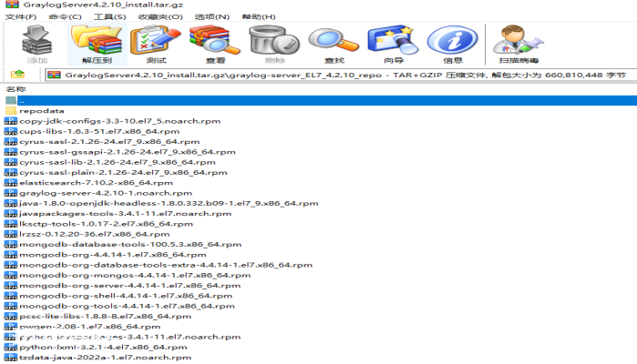Click the repodata folder icon

click(x=11, y=110)
